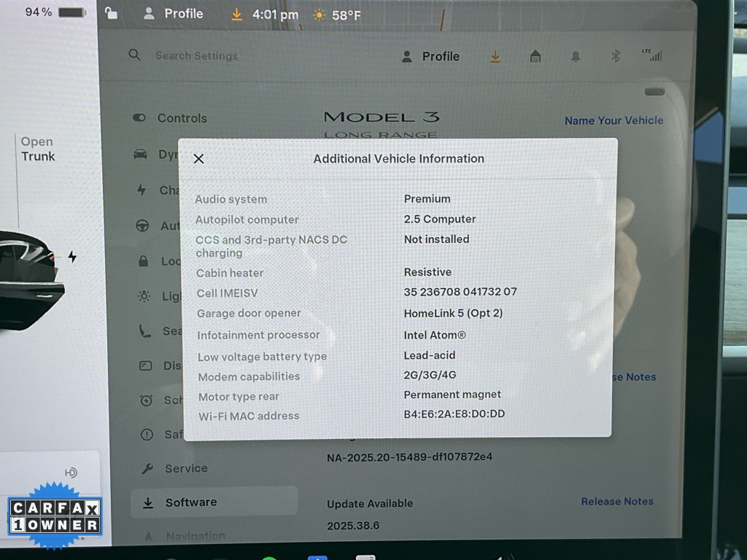The image size is (747, 560).
Task: Close the Additional Vehicle Information dialog
Action: [198, 159]
